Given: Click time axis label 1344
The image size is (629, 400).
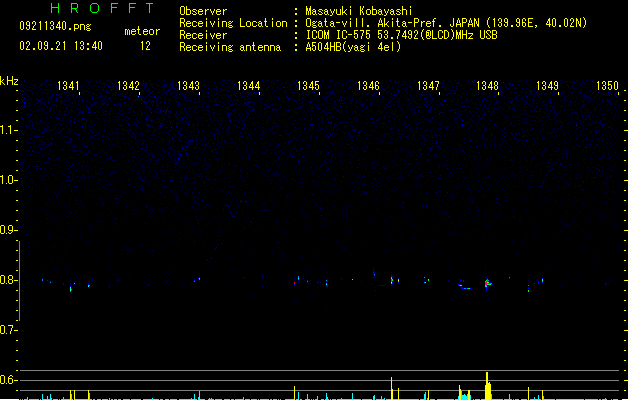Looking at the screenshot, I should tap(249, 86).
